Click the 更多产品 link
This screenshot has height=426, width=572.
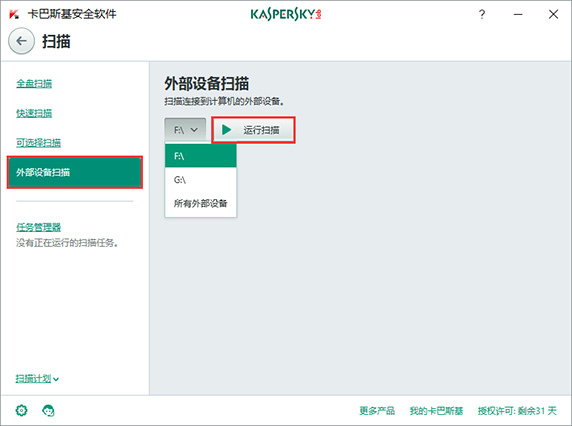(377, 411)
